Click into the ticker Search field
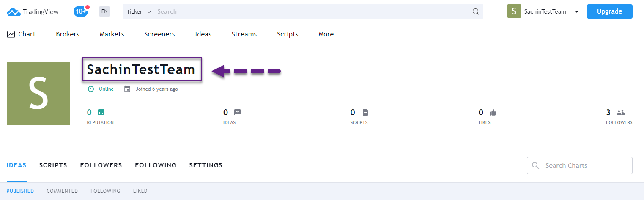 coord(313,11)
